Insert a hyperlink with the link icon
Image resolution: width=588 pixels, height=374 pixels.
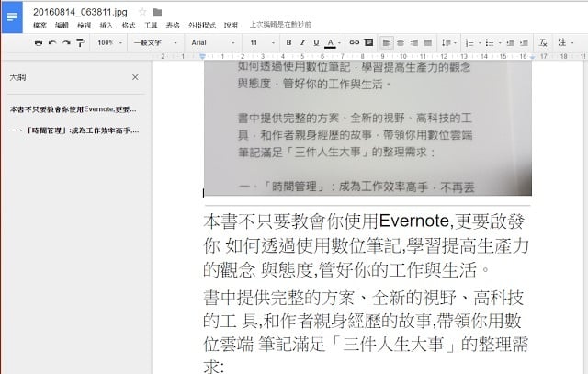tap(354, 43)
